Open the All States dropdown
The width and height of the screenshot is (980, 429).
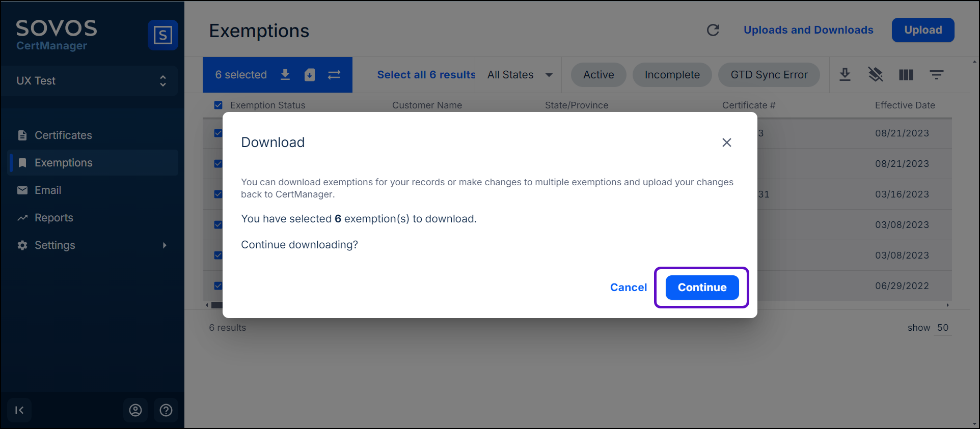point(519,75)
